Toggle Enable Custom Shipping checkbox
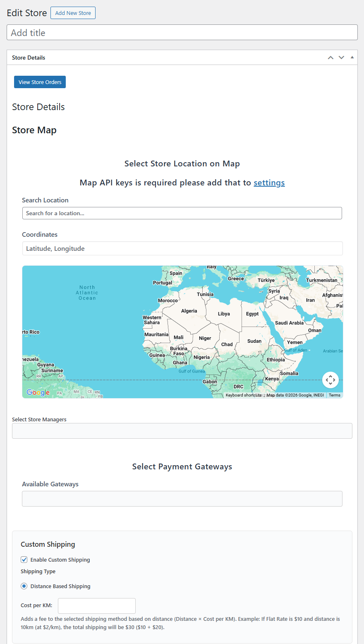This screenshot has width=364, height=644. [x=24, y=560]
